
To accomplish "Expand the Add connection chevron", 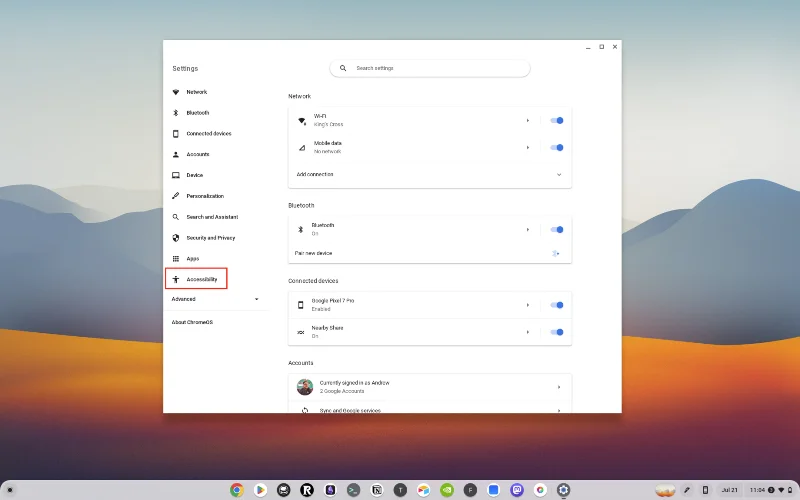I will [559, 174].
